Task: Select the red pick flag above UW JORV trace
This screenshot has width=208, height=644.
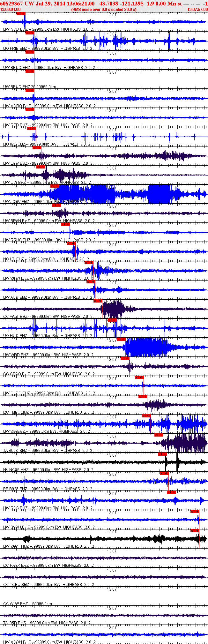Action: pyautogui.click(x=55, y=186)
